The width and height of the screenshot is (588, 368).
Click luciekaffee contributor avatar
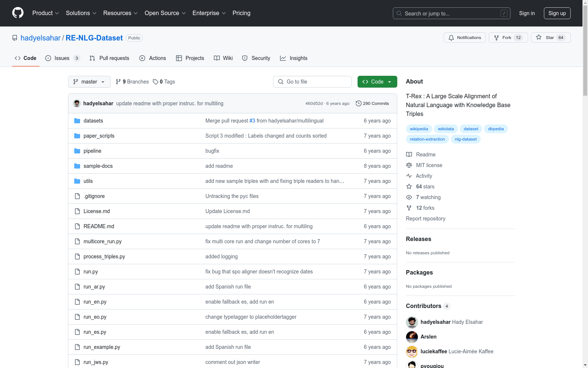412,351
